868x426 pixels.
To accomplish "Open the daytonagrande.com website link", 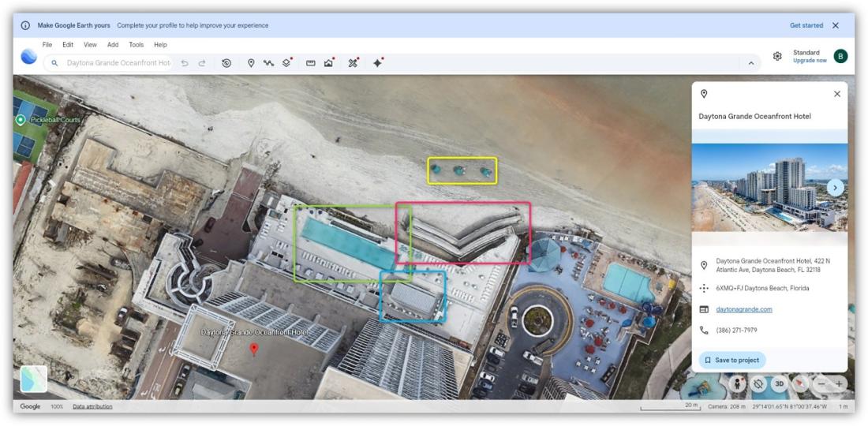I will click(x=743, y=309).
